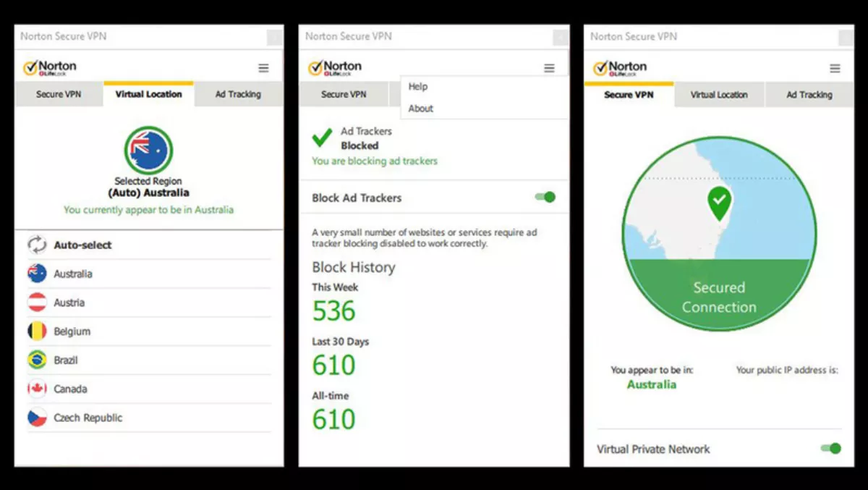The width and height of the screenshot is (868, 490).
Task: Pick the Czech Republic flag icon
Action: click(37, 418)
